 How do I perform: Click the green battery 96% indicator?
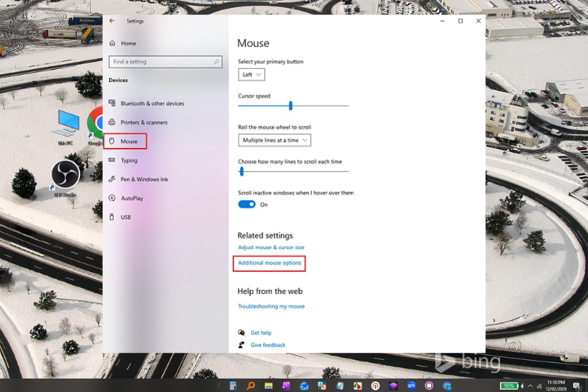509,386
